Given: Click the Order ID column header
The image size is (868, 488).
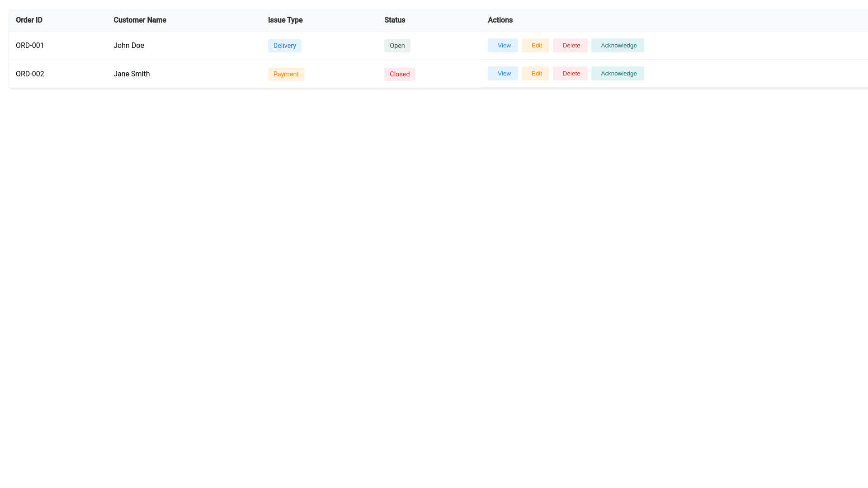Looking at the screenshot, I should point(29,20).
